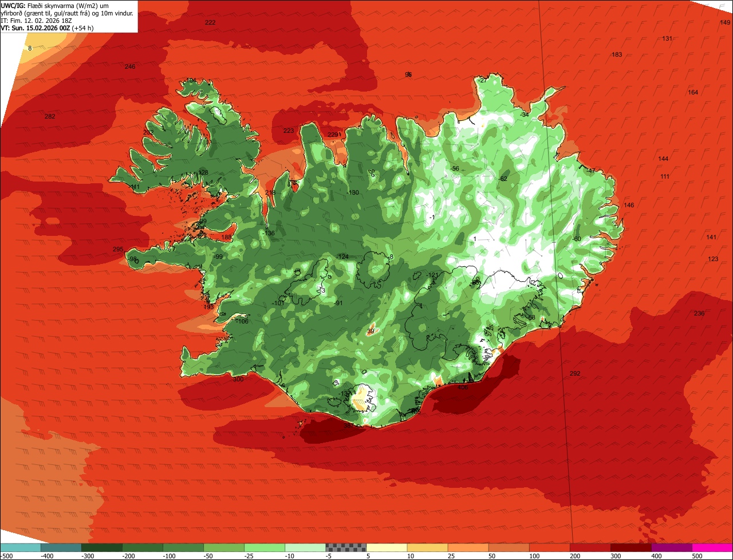
Task: Select the dark maroon 300 to 400 swatch
Action: [630, 547]
